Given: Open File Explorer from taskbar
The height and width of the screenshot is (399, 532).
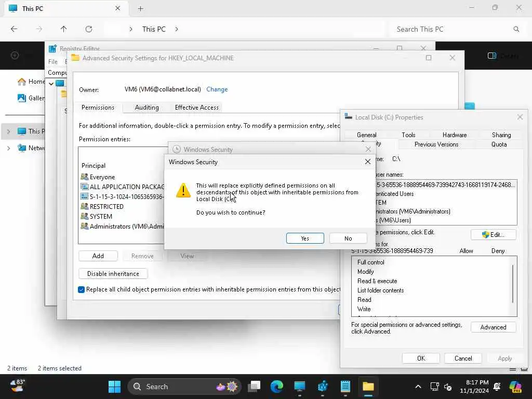Looking at the screenshot, I should coord(368,387).
